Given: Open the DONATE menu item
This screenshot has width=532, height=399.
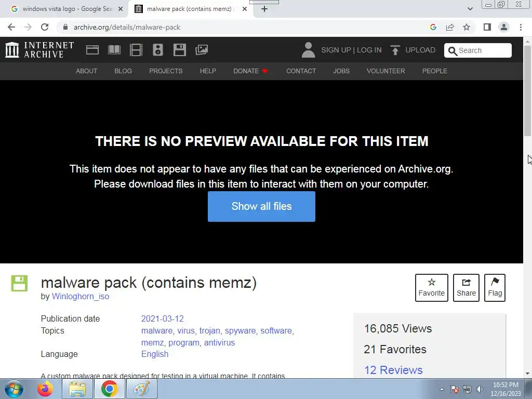Looking at the screenshot, I should point(250,71).
